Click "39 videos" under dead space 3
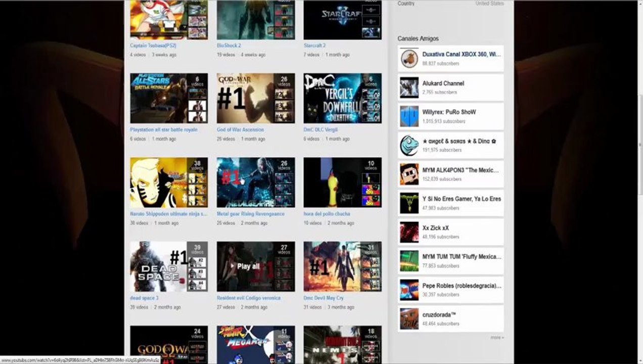Image resolution: width=643 pixels, height=364 pixels. pos(139,307)
